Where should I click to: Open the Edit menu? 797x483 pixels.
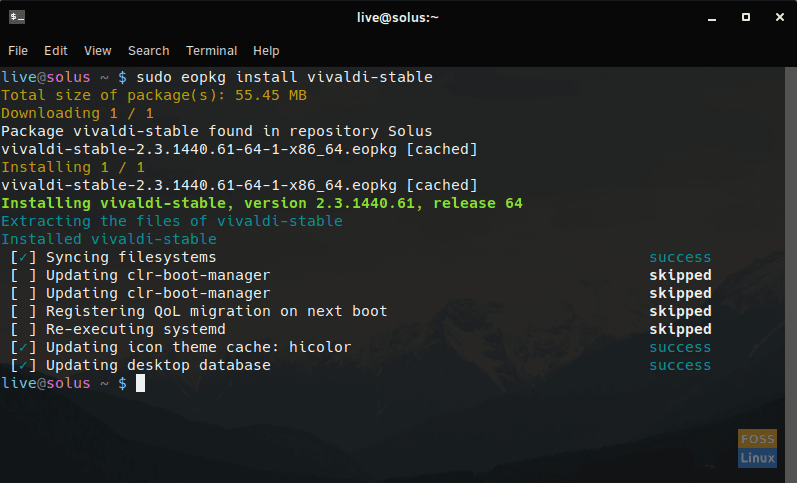[x=56, y=51]
